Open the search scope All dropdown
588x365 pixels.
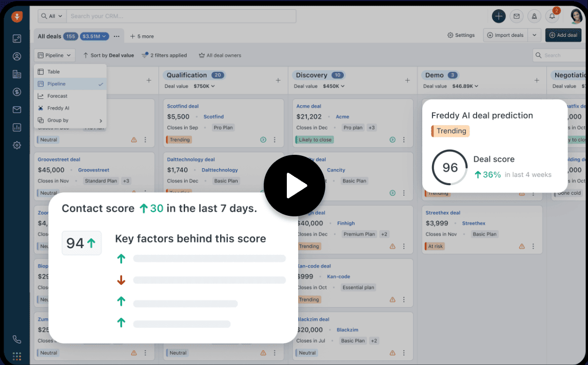coord(52,16)
